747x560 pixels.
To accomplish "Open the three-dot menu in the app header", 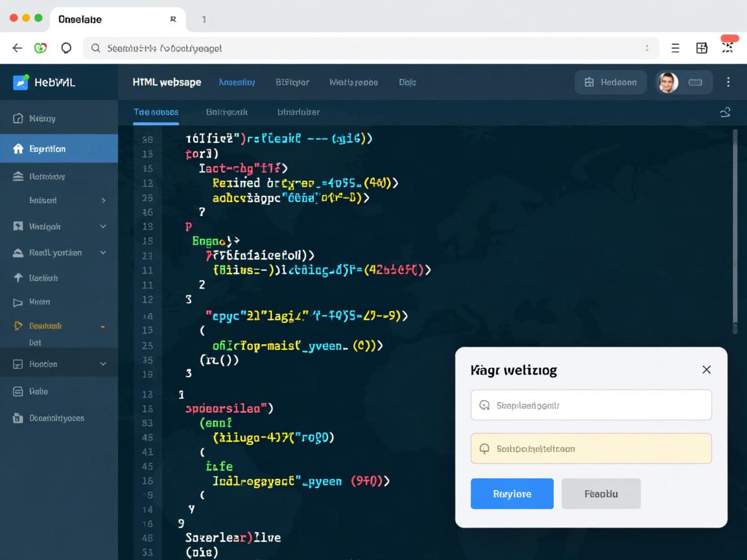I will (728, 82).
